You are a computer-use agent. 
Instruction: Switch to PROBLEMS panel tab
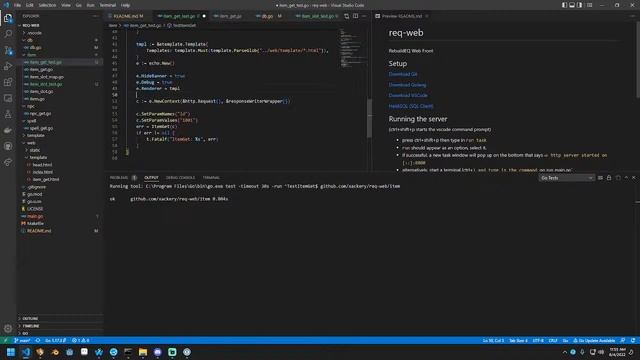(119, 178)
